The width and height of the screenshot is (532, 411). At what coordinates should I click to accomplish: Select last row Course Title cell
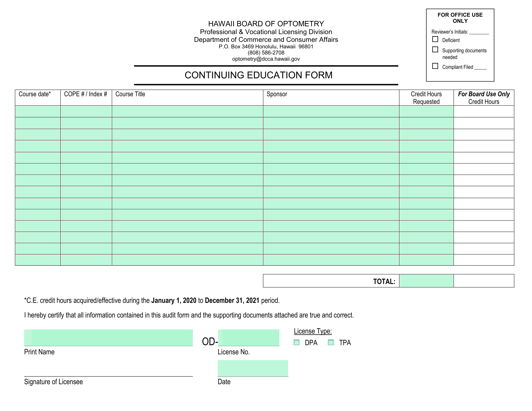click(187, 260)
